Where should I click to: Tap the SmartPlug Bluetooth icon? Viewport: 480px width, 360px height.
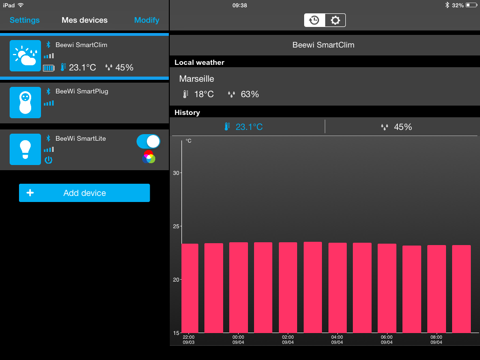click(48, 91)
